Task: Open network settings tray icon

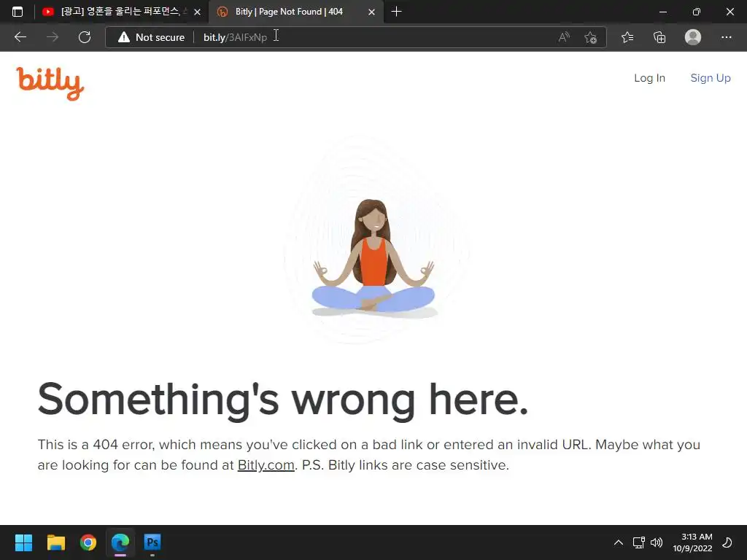Action: (638, 542)
